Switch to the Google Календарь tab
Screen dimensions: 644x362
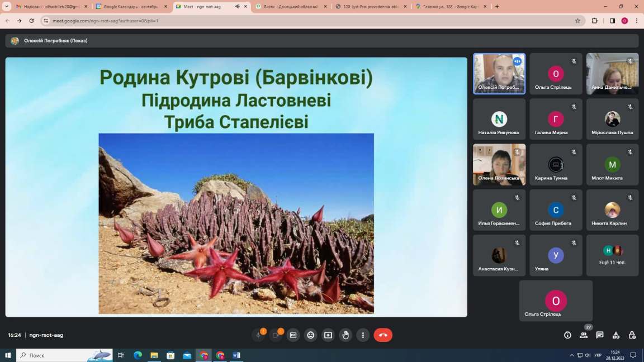131,7
